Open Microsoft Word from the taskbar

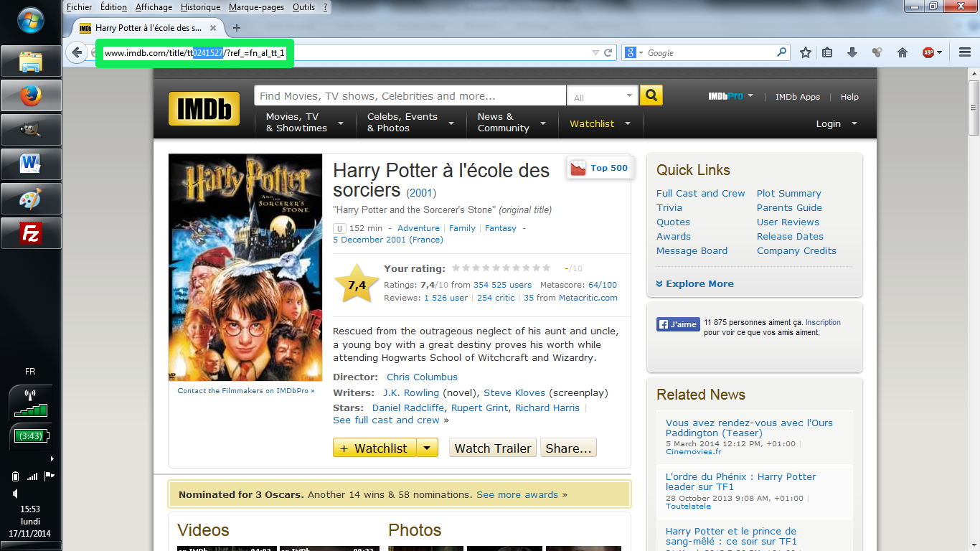click(31, 164)
